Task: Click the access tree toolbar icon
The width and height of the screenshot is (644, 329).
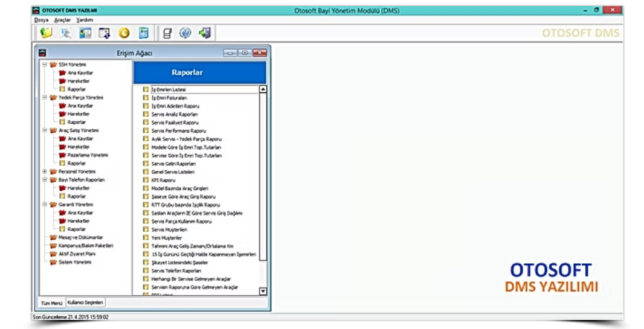Action: [x=66, y=33]
